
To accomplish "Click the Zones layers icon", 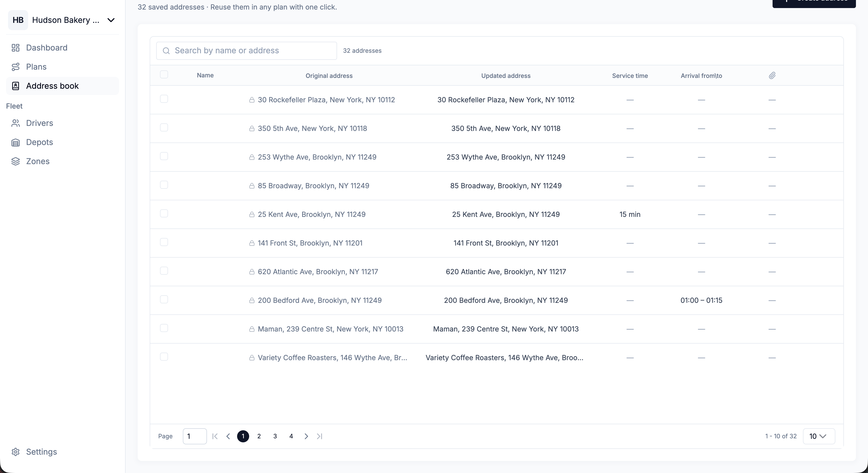I will pos(16,161).
